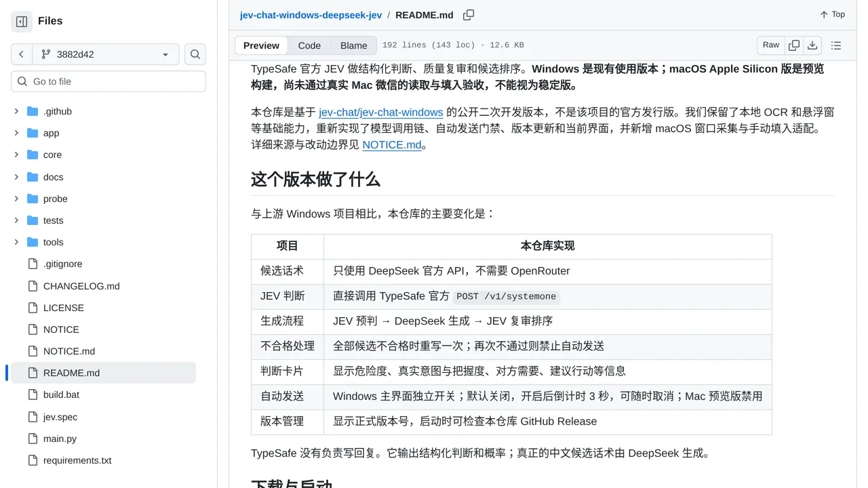The width and height of the screenshot is (868, 488).
Task: Open the 3882d42 branch dropdown
Action: 106,54
